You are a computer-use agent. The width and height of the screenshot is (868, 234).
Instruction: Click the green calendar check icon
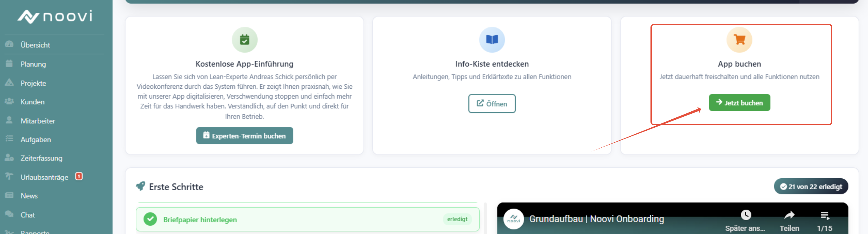click(245, 40)
